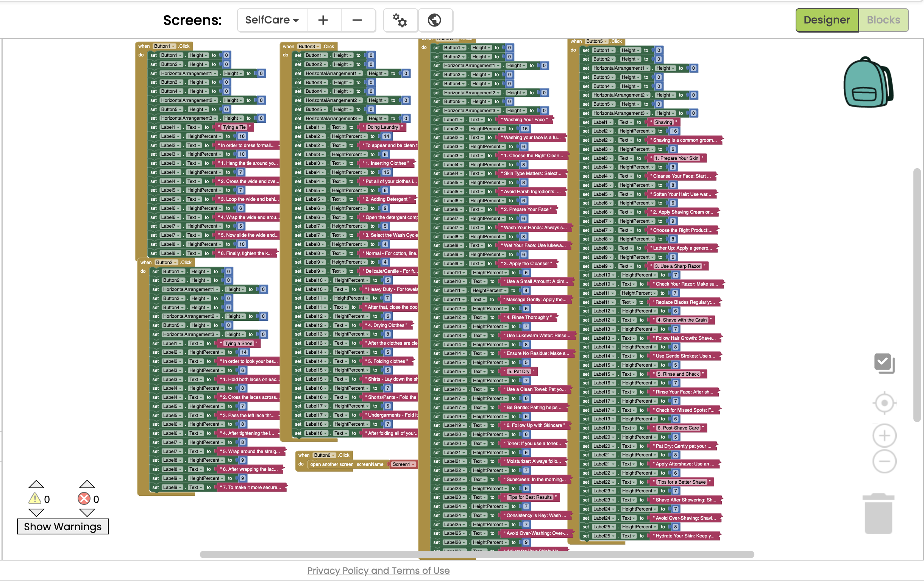Image resolution: width=924 pixels, height=581 pixels.
Task: Click the globe language icon
Action: 434,20
